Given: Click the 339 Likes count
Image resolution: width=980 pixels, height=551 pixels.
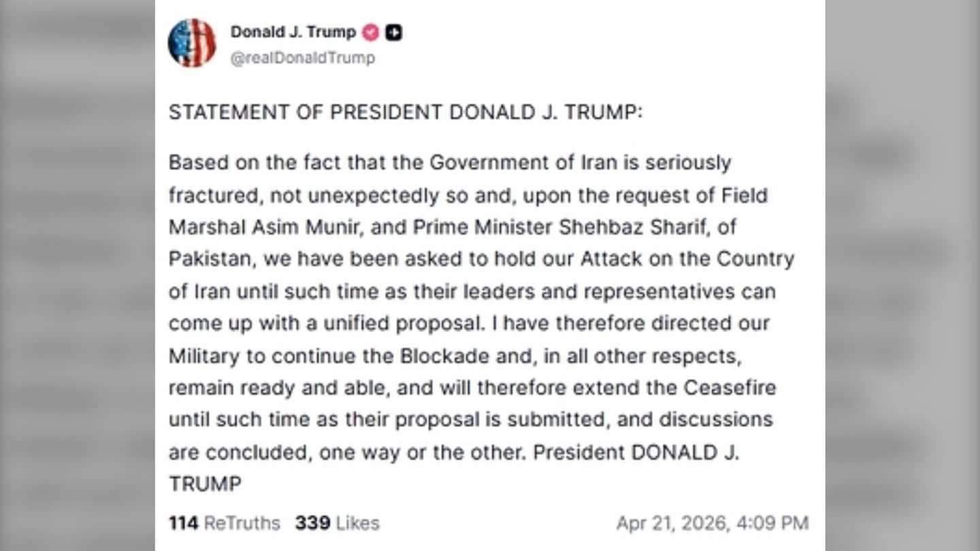Looking at the screenshot, I should [337, 523].
